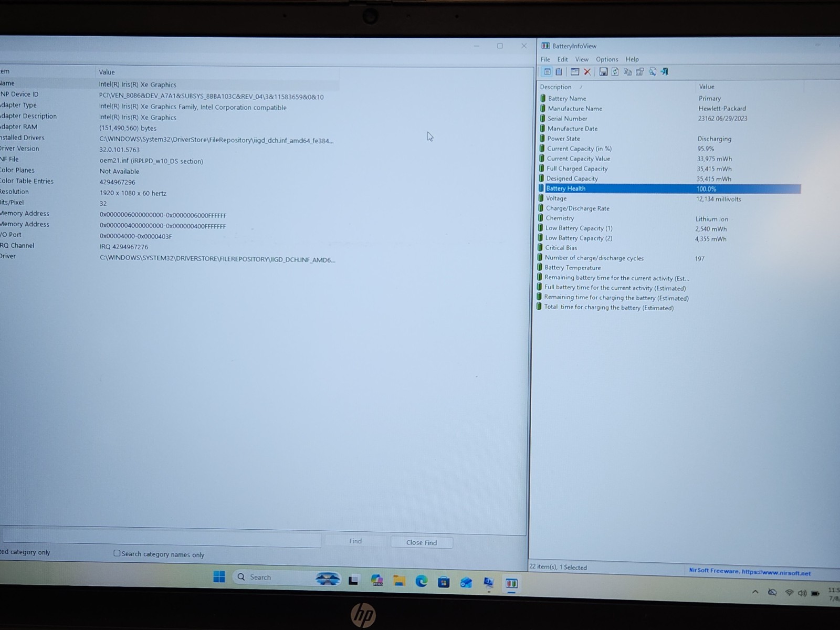Click the Find button
The image size is (840, 630).
(x=355, y=541)
